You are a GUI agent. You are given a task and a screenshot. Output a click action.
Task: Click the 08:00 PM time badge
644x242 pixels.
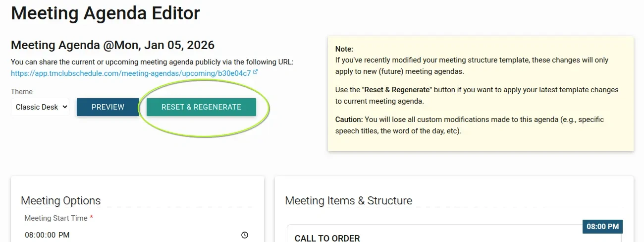pos(602,227)
